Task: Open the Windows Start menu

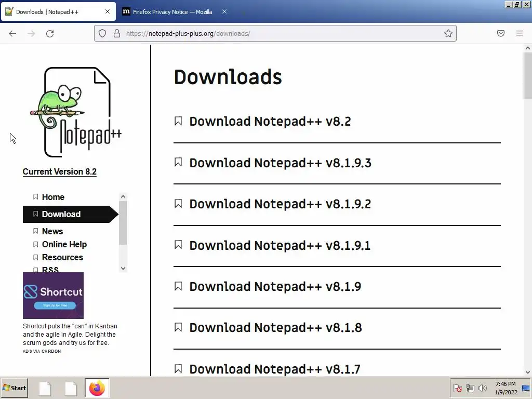Action: pyautogui.click(x=14, y=388)
